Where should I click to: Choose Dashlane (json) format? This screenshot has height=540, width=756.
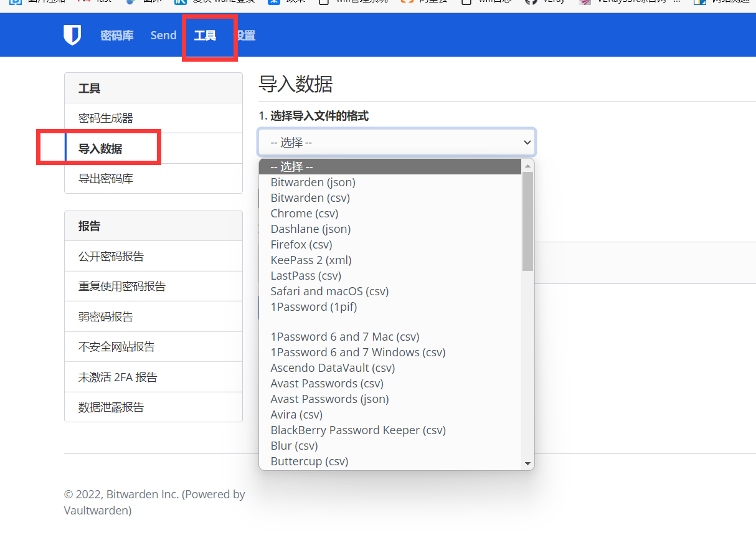point(390,229)
